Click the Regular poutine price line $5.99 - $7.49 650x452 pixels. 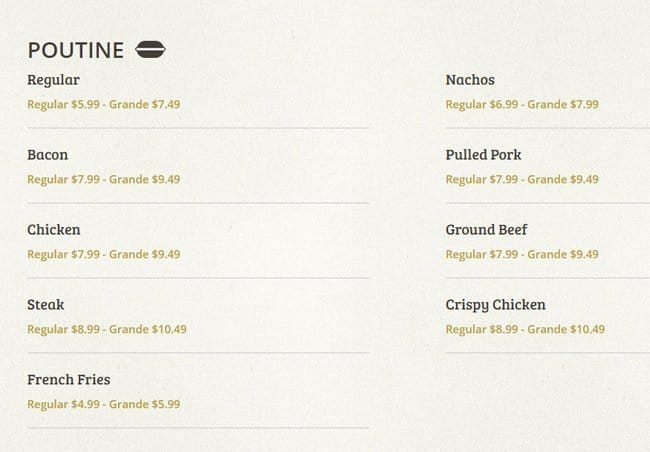click(x=104, y=104)
